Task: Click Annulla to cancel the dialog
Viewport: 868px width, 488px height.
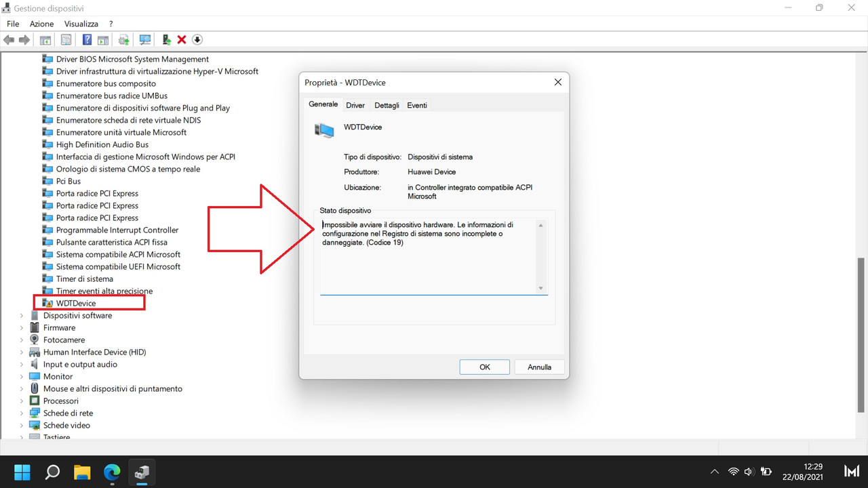Action: click(539, 367)
